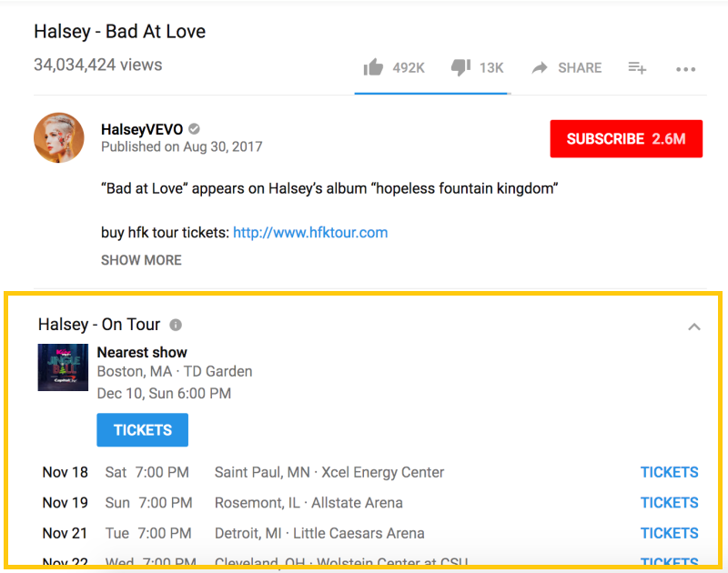
Task: Get TICKETS for Saint Paul, MN show
Action: pyautogui.click(x=669, y=472)
